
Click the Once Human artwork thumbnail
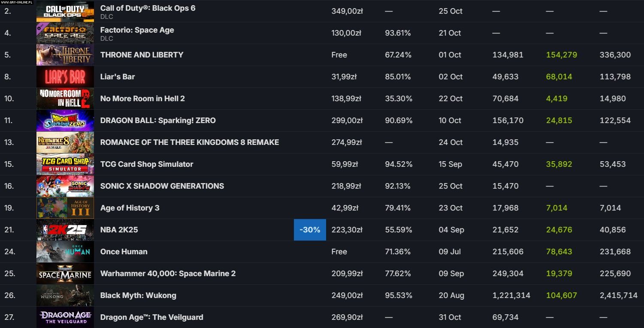pyautogui.click(x=65, y=252)
